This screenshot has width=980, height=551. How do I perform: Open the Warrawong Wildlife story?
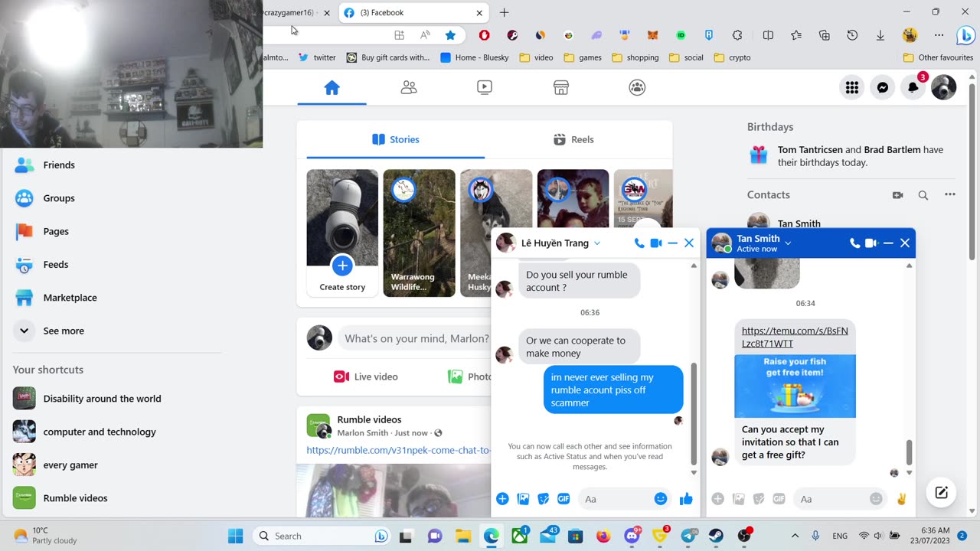tap(419, 233)
